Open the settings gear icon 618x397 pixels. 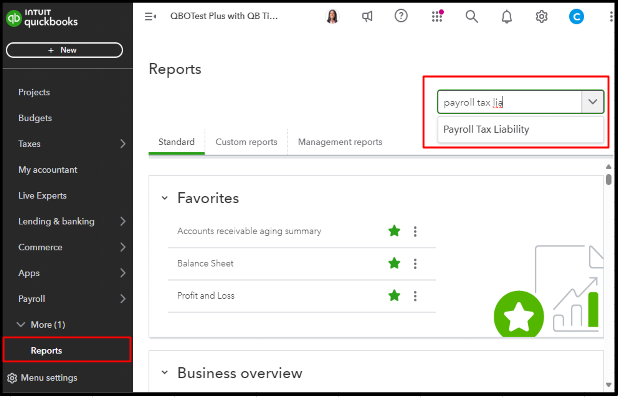(542, 17)
